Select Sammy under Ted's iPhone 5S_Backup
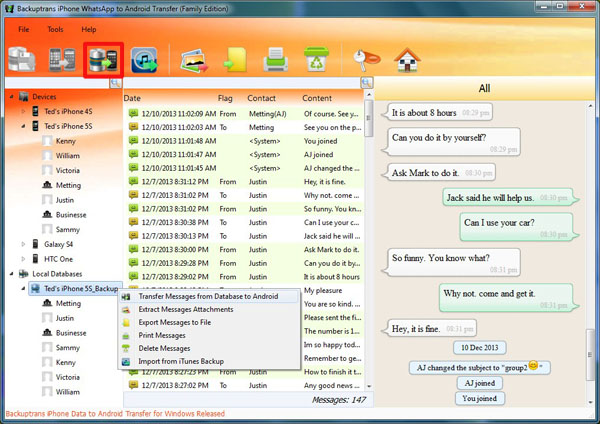Screen dimensions: 600x424 68,348
